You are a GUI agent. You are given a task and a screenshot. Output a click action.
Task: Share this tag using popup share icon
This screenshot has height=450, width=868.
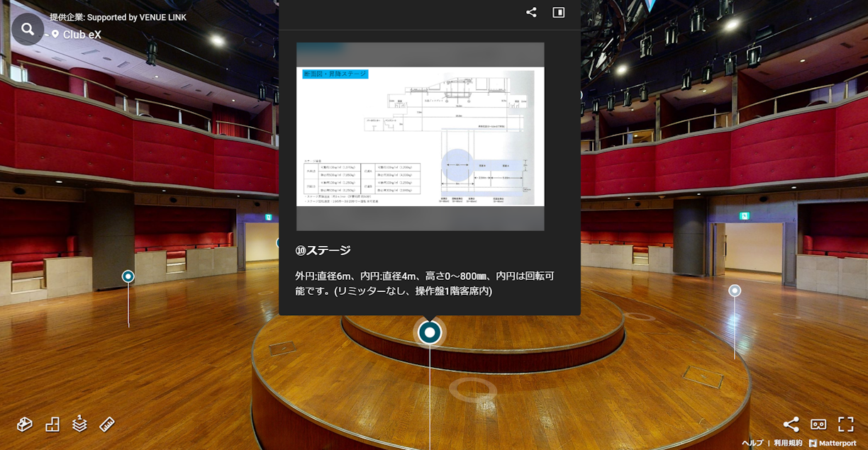pyautogui.click(x=531, y=12)
